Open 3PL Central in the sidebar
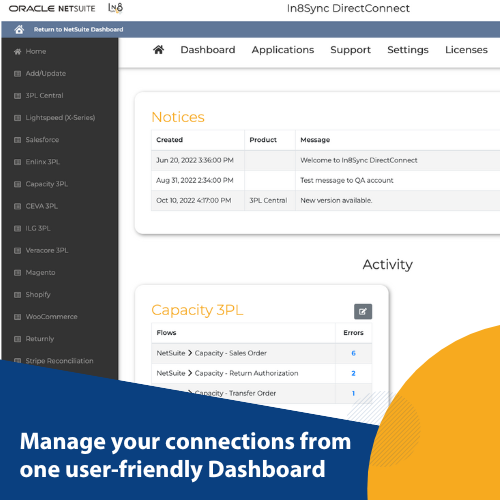Screen dimensions: 500x500 [44, 96]
